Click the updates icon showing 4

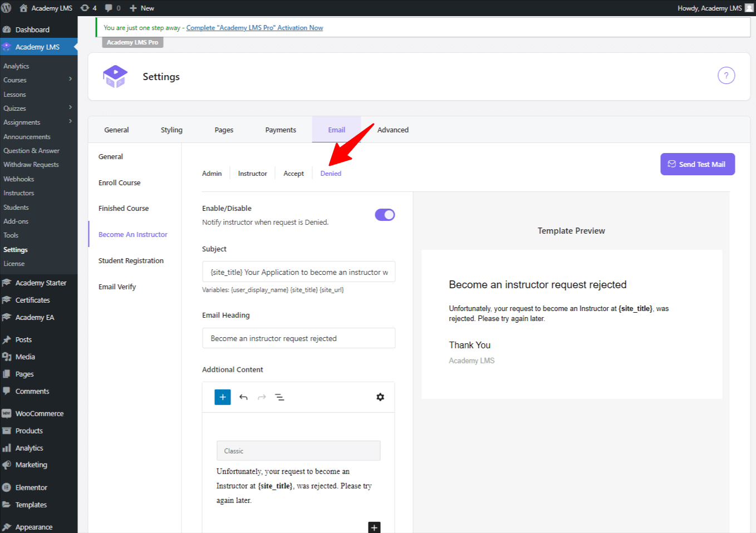(88, 8)
